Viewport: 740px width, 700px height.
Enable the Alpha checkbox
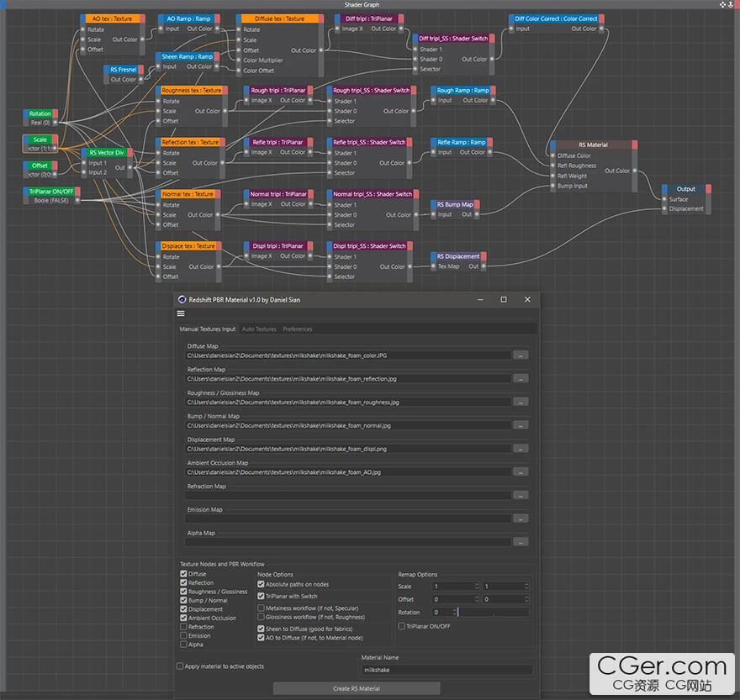(183, 645)
